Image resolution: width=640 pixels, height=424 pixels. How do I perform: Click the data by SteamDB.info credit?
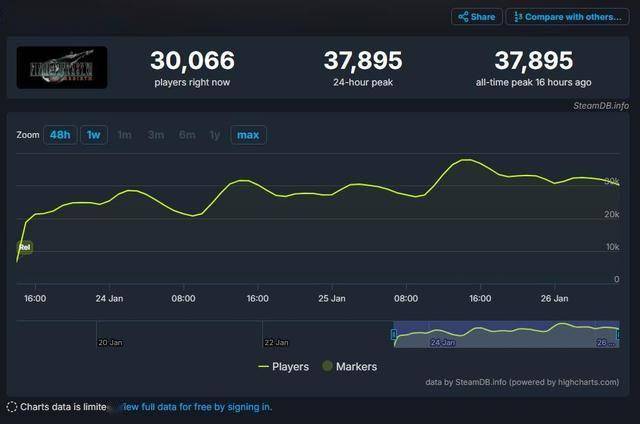pyautogui.click(x=522, y=382)
